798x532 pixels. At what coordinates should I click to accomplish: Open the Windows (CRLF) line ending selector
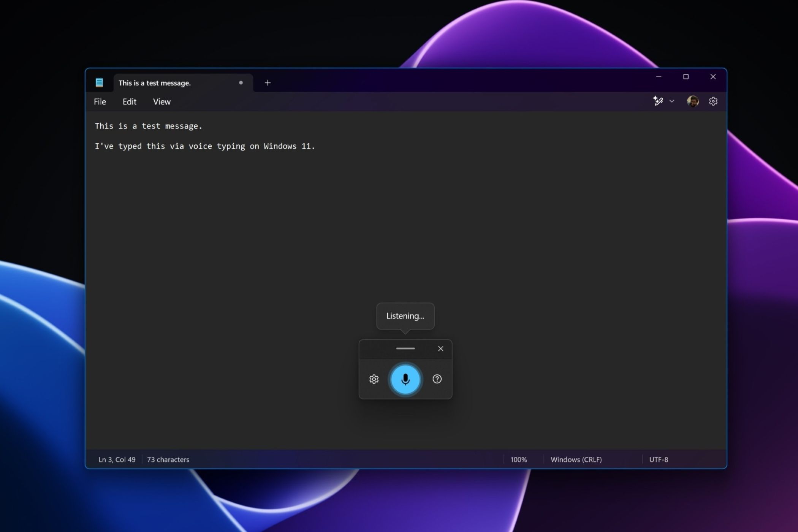576,459
